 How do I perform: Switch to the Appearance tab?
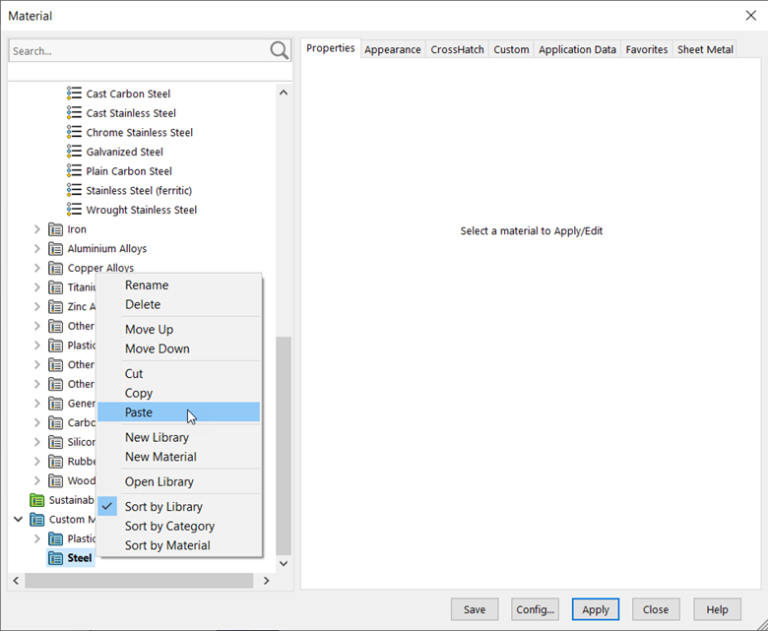pos(392,49)
